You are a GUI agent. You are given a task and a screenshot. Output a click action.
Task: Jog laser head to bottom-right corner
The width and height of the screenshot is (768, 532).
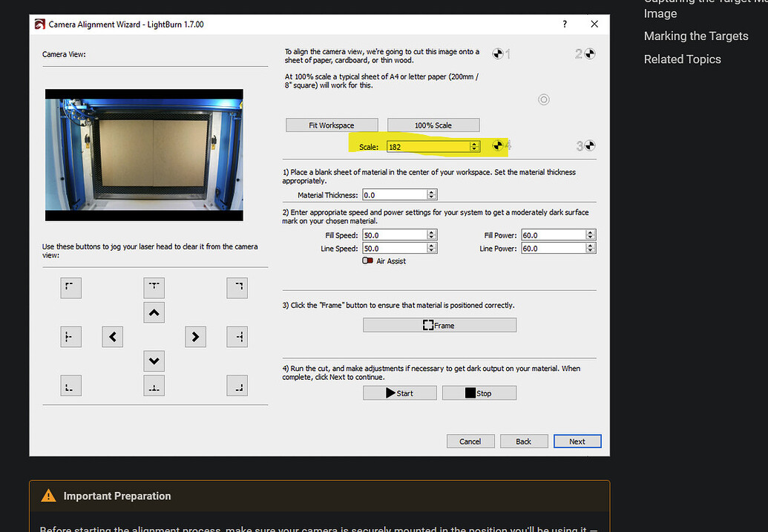coord(237,386)
